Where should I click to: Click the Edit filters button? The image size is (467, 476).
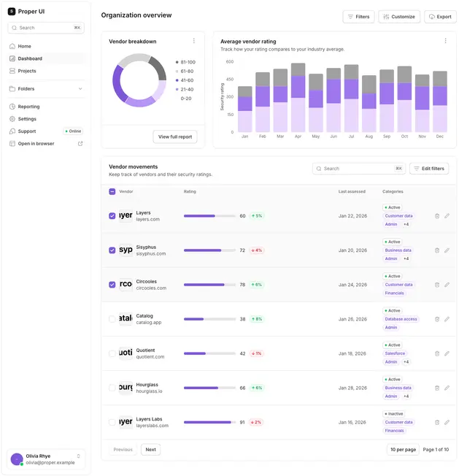pos(429,169)
